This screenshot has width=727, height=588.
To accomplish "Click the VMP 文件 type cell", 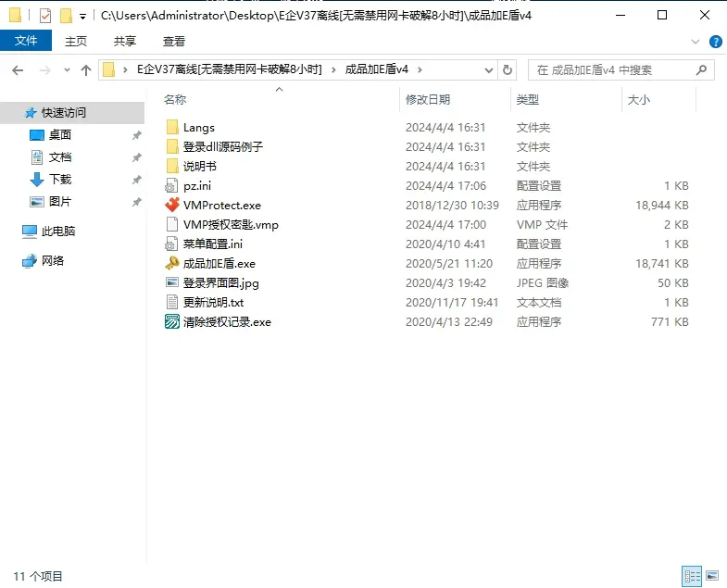I will [x=542, y=224].
